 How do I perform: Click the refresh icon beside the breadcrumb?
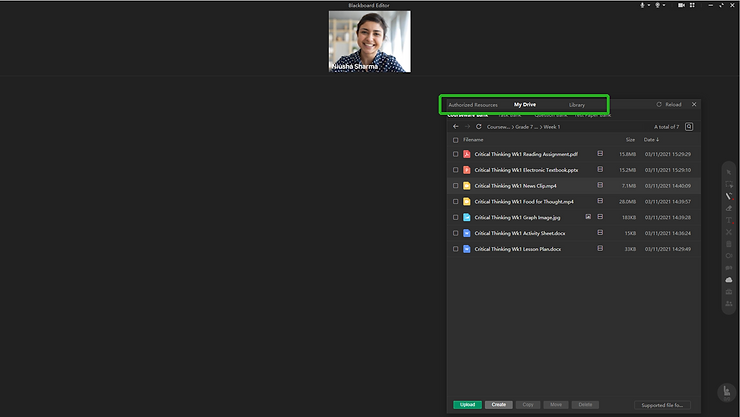(x=479, y=127)
